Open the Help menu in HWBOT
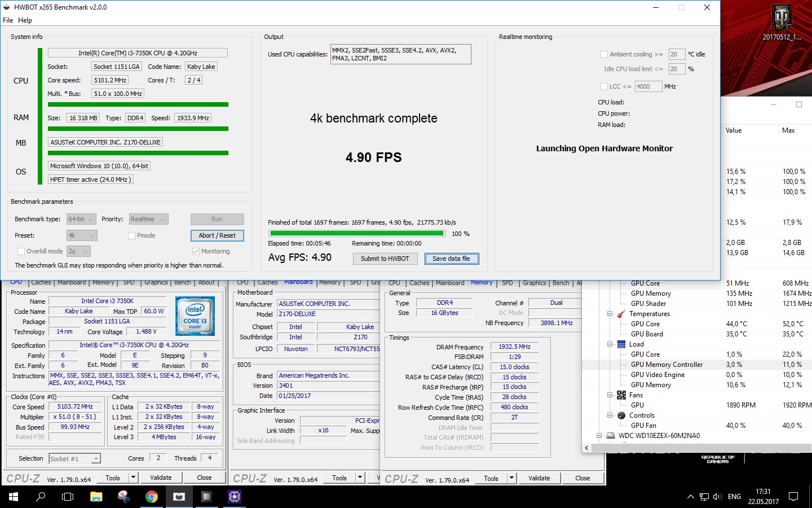The width and height of the screenshot is (812, 508). 25,20
